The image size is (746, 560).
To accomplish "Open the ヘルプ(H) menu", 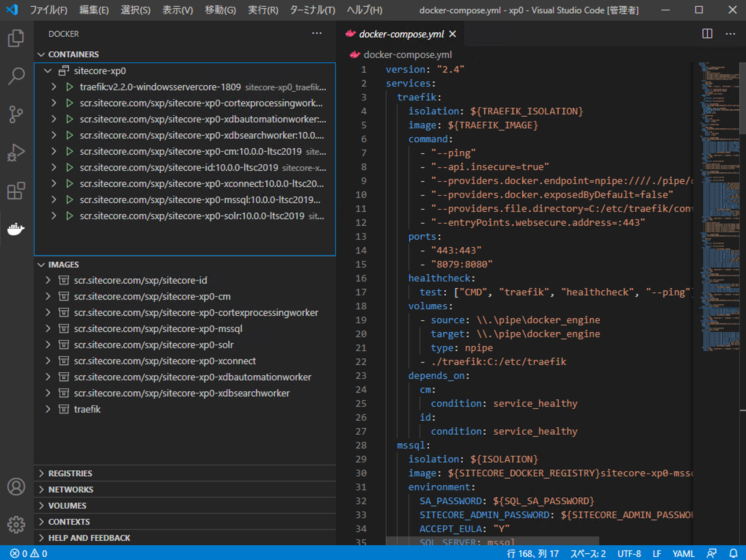I will click(365, 10).
